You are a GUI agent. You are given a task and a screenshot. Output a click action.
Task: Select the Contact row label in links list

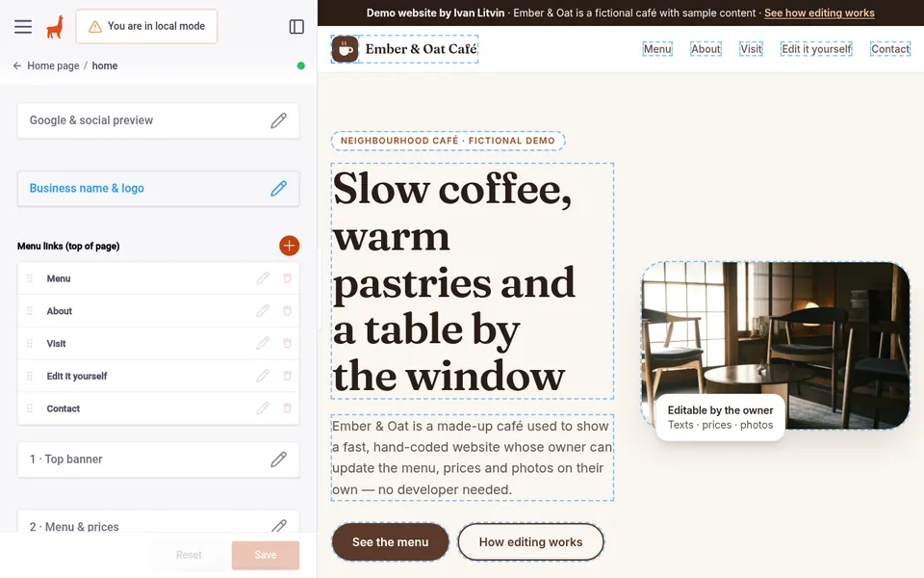click(x=64, y=408)
